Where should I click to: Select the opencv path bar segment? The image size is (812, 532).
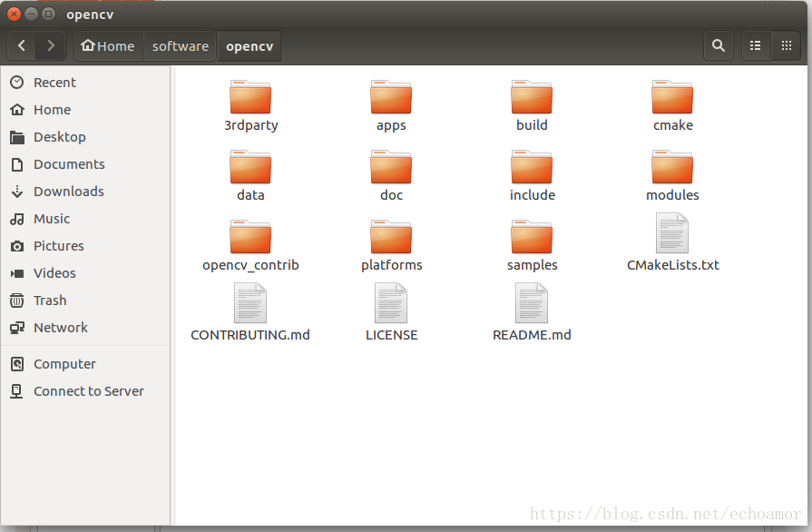pos(249,46)
